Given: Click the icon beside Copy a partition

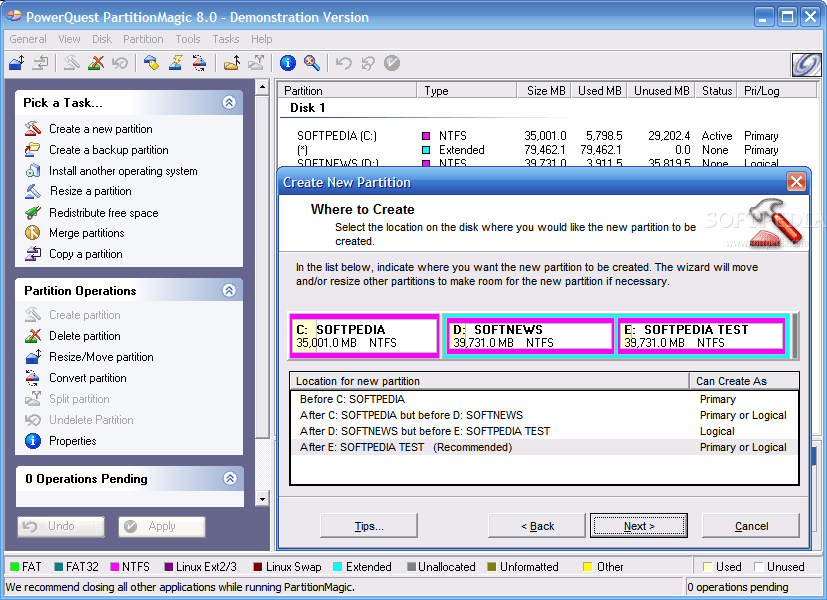Looking at the screenshot, I should point(33,254).
